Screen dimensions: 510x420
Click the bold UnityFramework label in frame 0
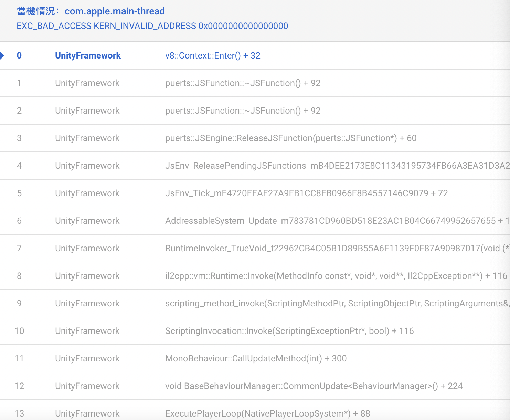pos(88,55)
